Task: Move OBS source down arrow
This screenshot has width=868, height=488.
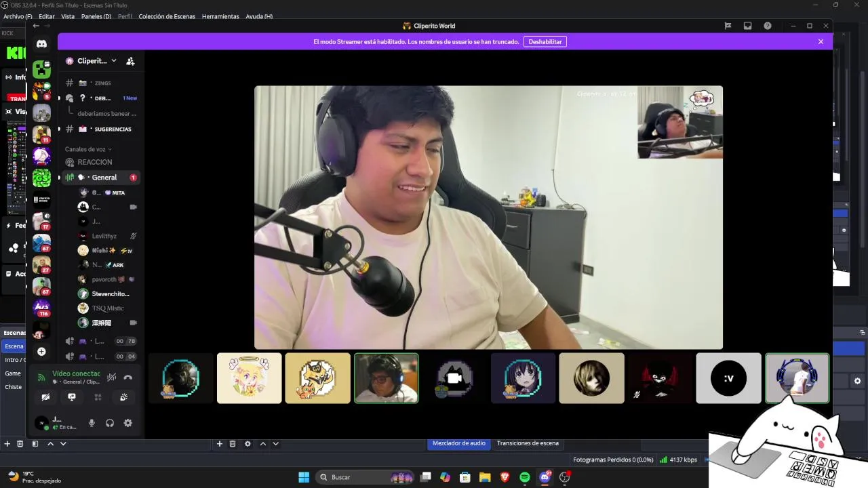Action: (x=275, y=444)
